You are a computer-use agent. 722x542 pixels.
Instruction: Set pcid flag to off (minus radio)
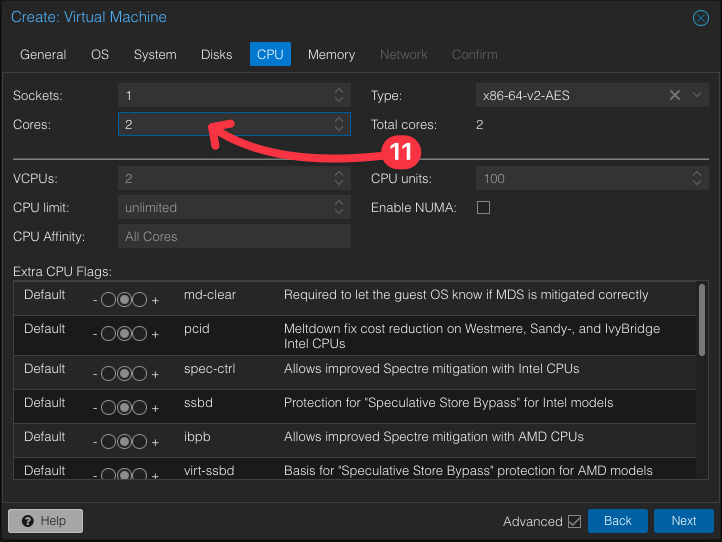click(109, 334)
